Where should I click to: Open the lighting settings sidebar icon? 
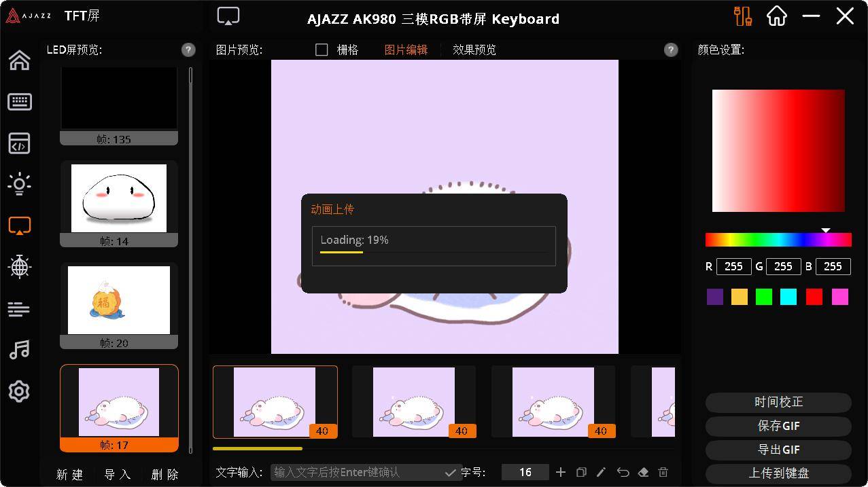[x=19, y=184]
